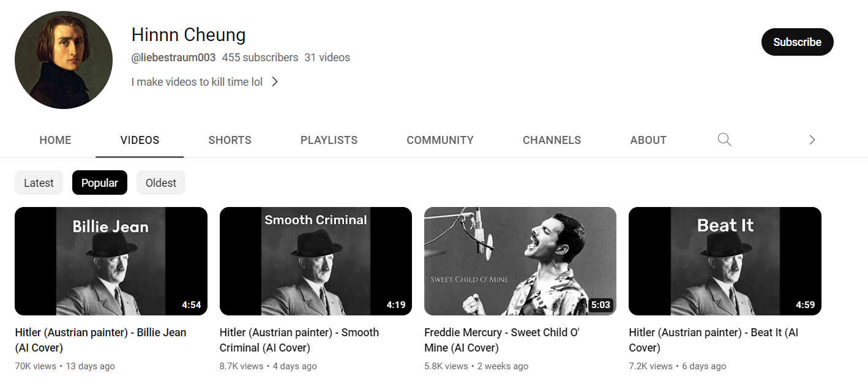
Task: Click the channel search magnifier icon
Action: coord(724,140)
